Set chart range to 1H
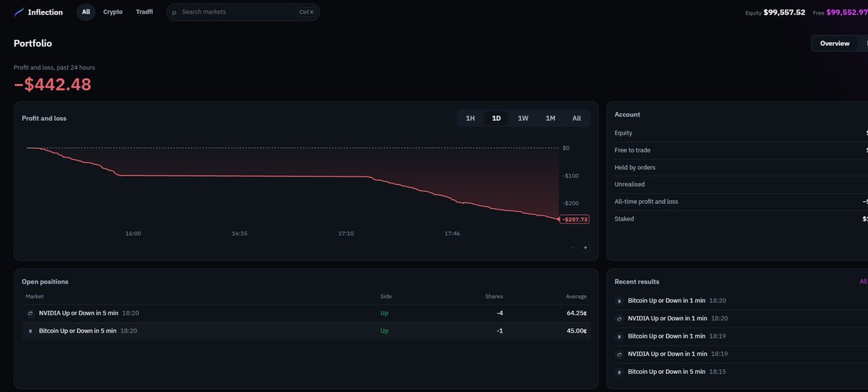The image size is (868, 392). 470,118
